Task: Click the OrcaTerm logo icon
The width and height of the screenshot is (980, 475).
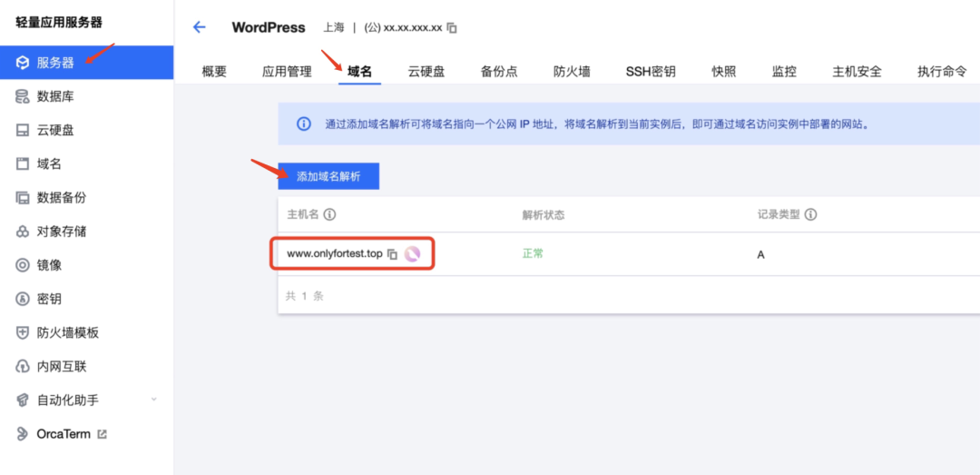Action: 23,434
